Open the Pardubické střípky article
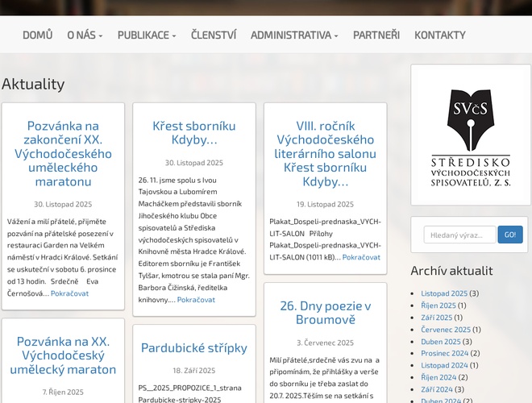This screenshot has height=403, width=532. click(194, 347)
